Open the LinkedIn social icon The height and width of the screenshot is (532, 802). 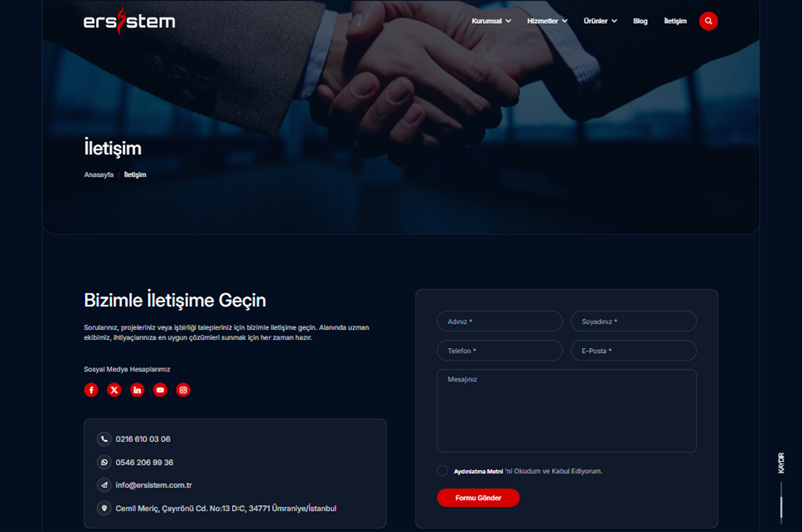[x=137, y=390]
